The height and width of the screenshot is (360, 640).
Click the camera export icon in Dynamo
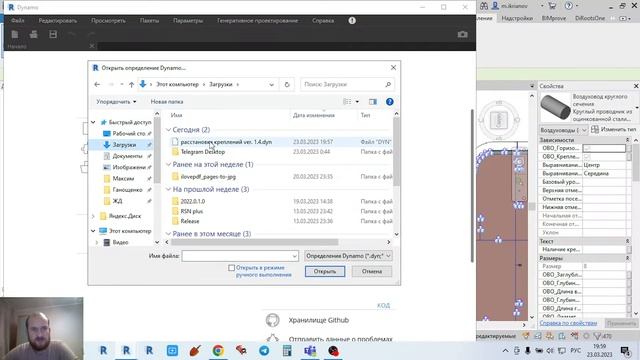pyautogui.click(x=462, y=35)
